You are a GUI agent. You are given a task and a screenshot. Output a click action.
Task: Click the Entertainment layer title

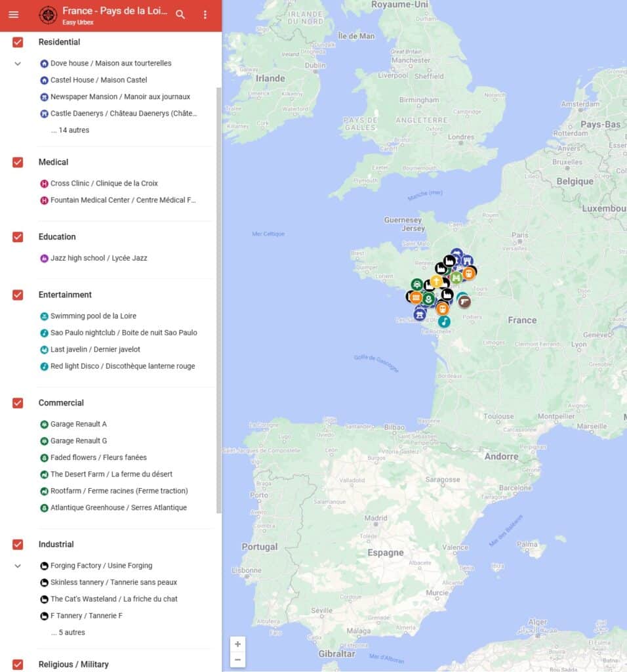pos(65,295)
